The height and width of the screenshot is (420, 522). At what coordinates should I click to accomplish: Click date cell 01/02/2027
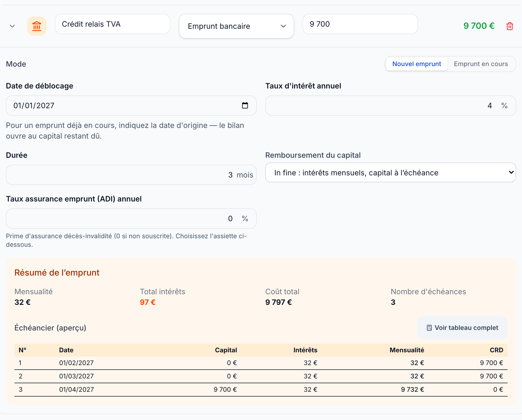click(76, 363)
